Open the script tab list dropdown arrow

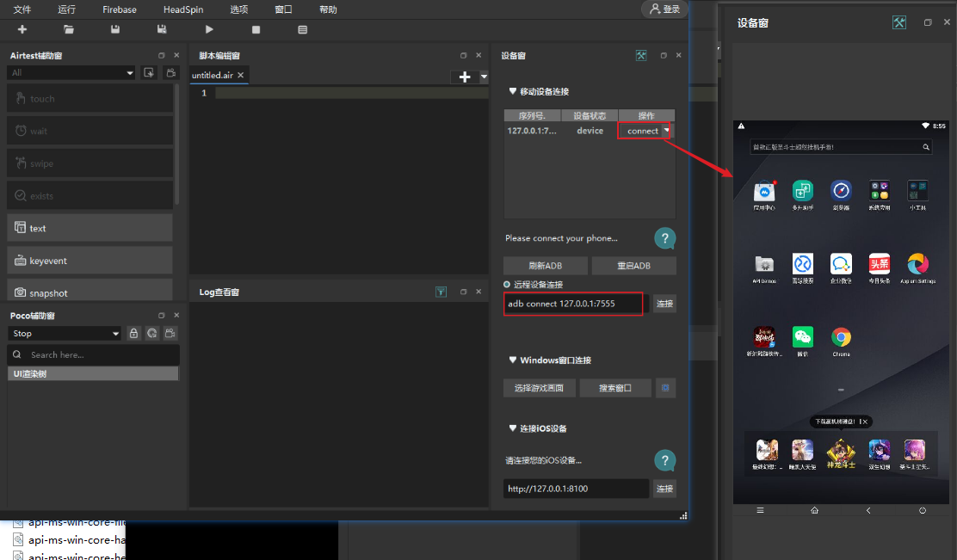tap(484, 77)
